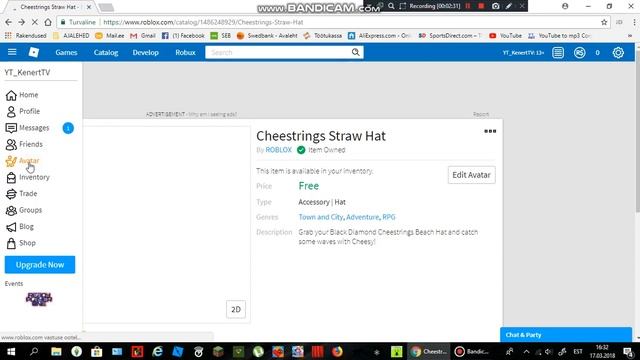Click the search magnifier icon

(x=356, y=52)
